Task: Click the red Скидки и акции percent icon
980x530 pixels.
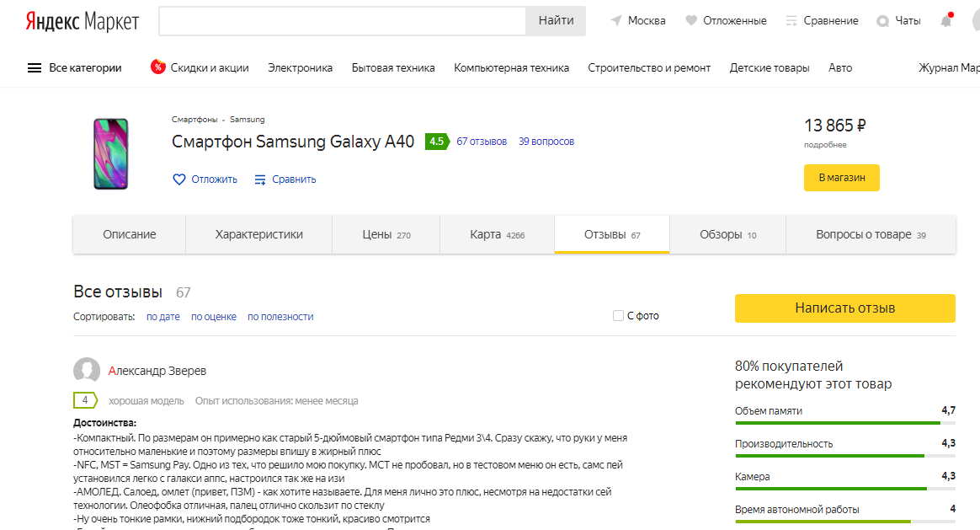Action: (x=157, y=67)
